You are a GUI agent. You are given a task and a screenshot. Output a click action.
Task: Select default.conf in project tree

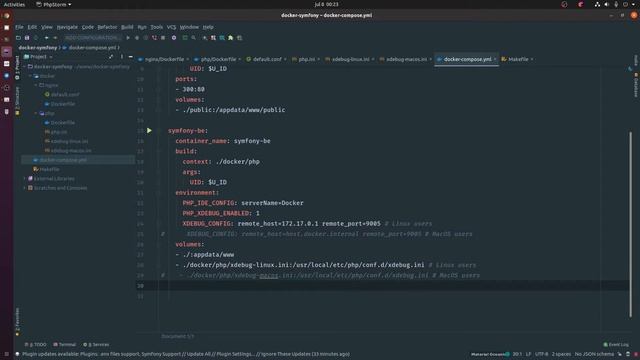(x=62, y=94)
